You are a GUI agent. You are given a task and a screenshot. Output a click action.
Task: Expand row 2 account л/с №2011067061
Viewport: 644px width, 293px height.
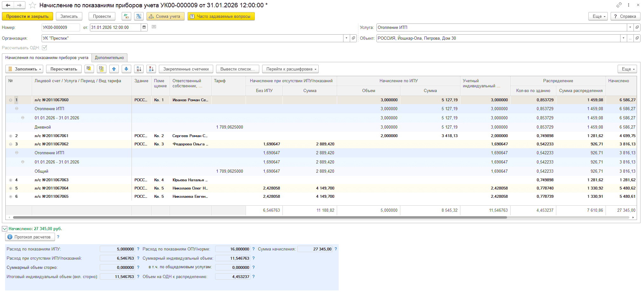10,136
